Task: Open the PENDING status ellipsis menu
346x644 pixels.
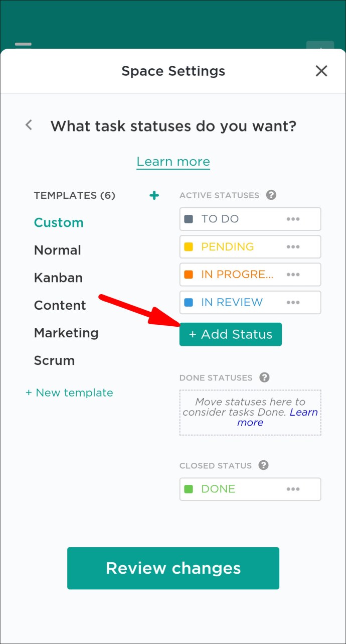Action: pyautogui.click(x=293, y=247)
